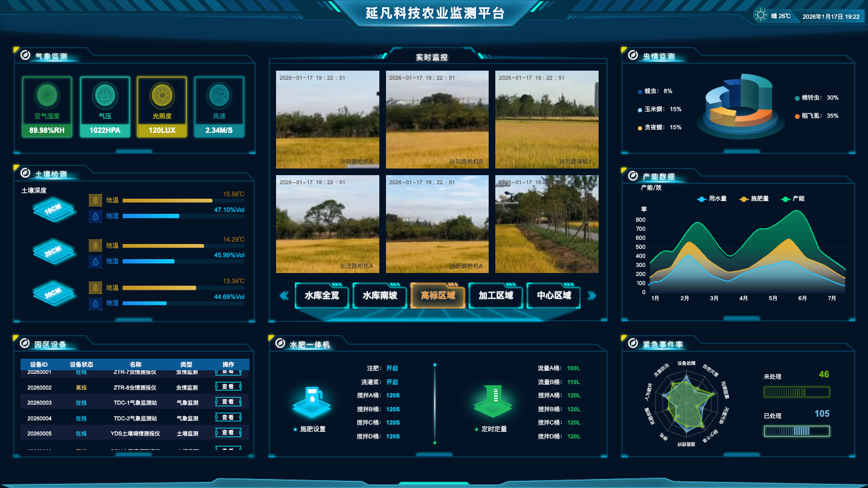Viewport: 868px width, 488px height.
Task: Switch to the 水库南坡 tab
Action: pyautogui.click(x=379, y=296)
